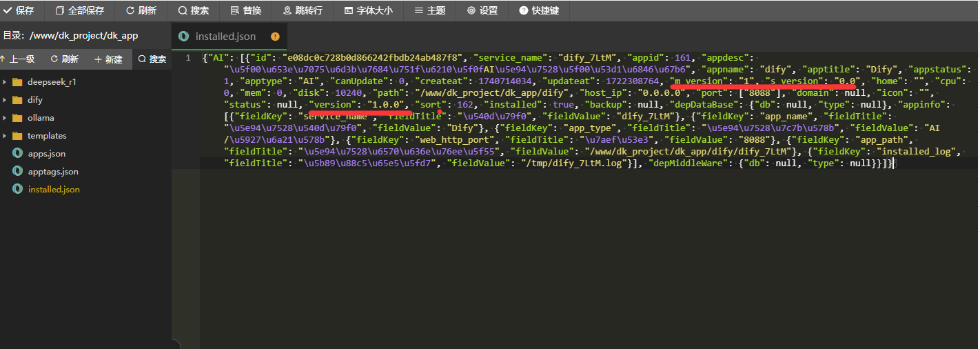The height and width of the screenshot is (349, 980).
Task: Open apps.json file in sidebar
Action: point(46,154)
